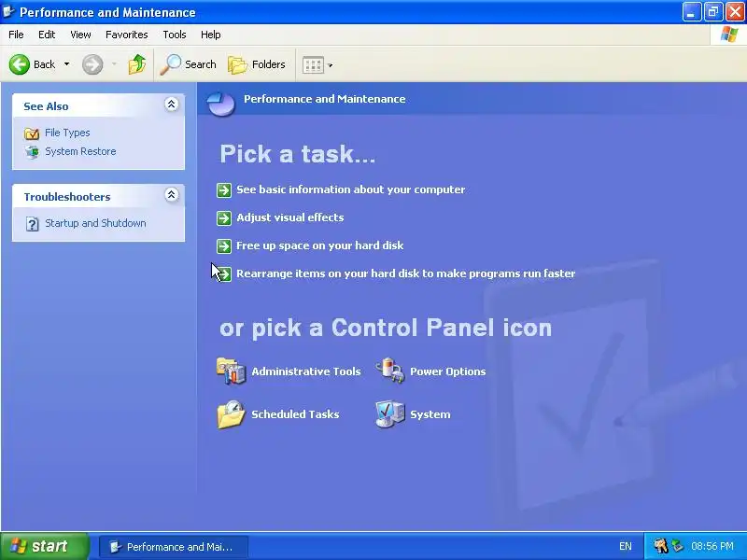The height and width of the screenshot is (560, 747).
Task: Click the EN language indicator
Action: point(626,546)
